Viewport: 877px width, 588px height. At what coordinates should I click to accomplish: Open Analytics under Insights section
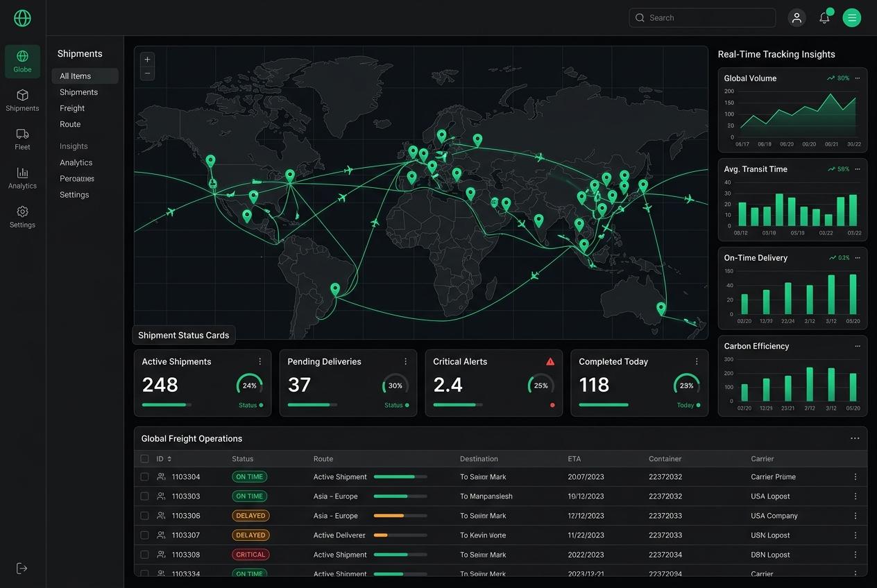(76, 162)
